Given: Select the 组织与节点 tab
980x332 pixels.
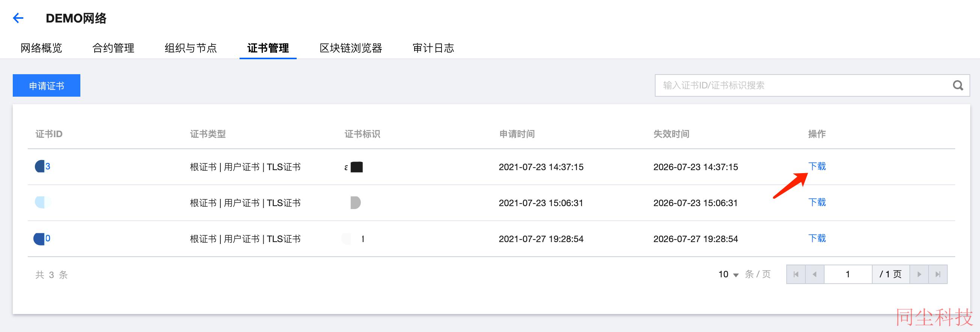Looking at the screenshot, I should [191, 48].
